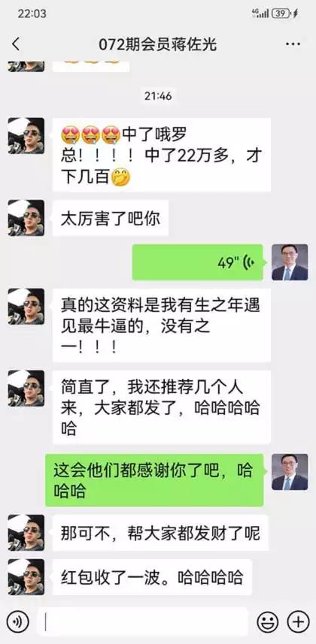The image size is (316, 644).
Task: Select the message 中了22万多，才下几百
Action: coord(162,155)
